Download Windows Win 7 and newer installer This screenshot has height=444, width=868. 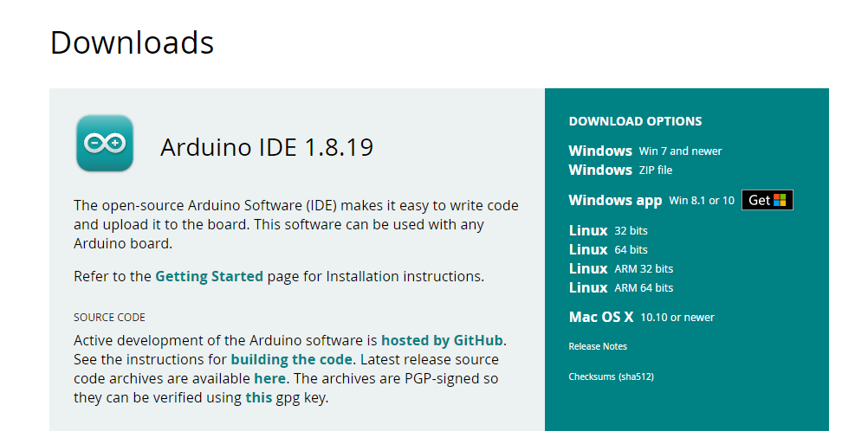click(x=645, y=151)
